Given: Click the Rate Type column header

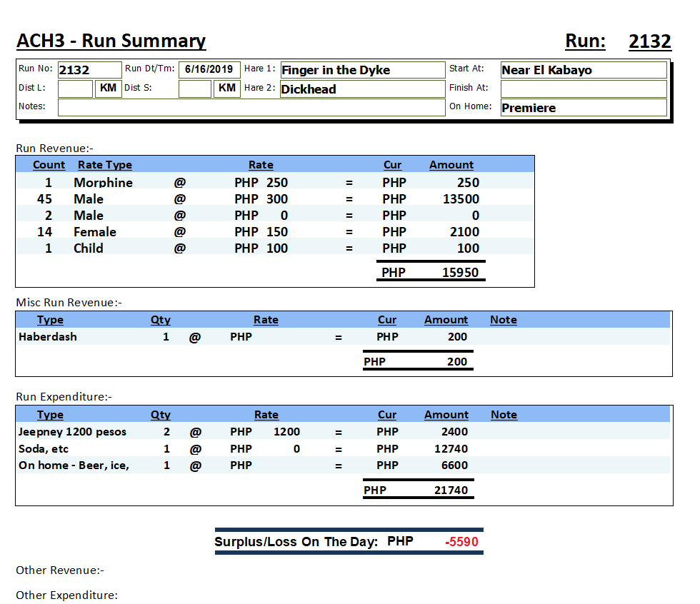Looking at the screenshot, I should tap(104, 165).
